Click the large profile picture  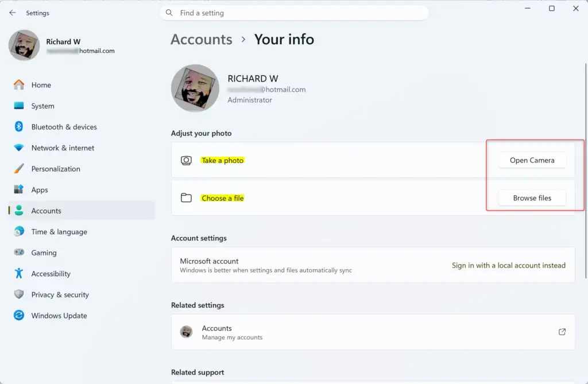195,88
